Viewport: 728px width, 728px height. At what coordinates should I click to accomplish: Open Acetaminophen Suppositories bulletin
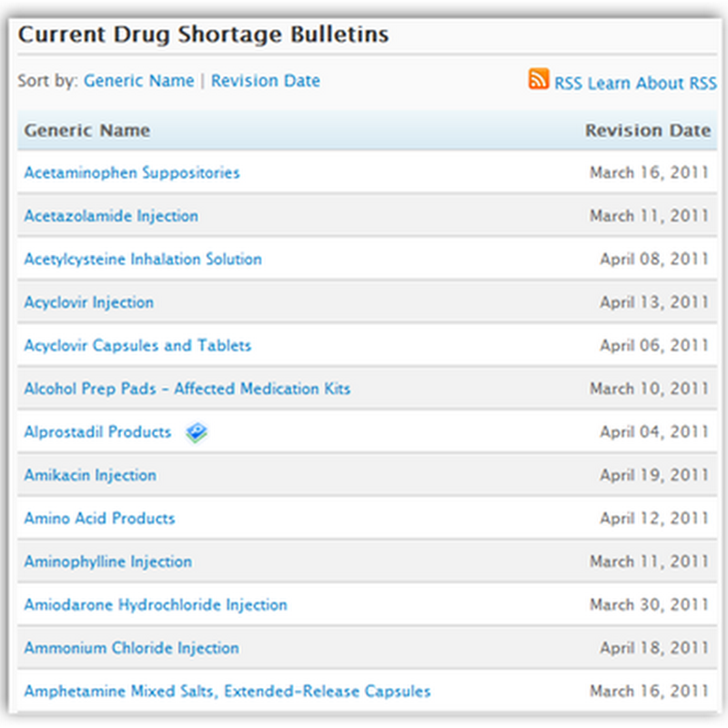pos(132,173)
